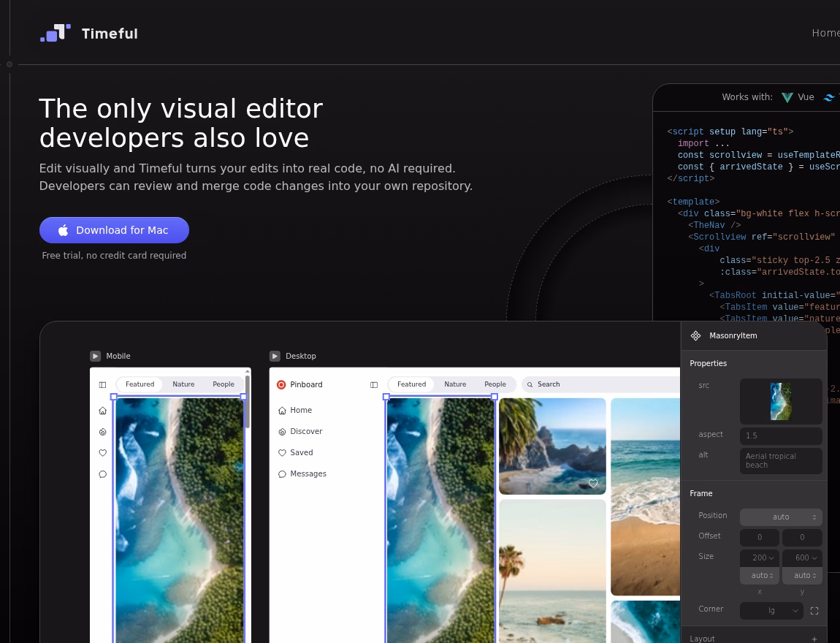Play the Mobile preview

tap(96, 357)
